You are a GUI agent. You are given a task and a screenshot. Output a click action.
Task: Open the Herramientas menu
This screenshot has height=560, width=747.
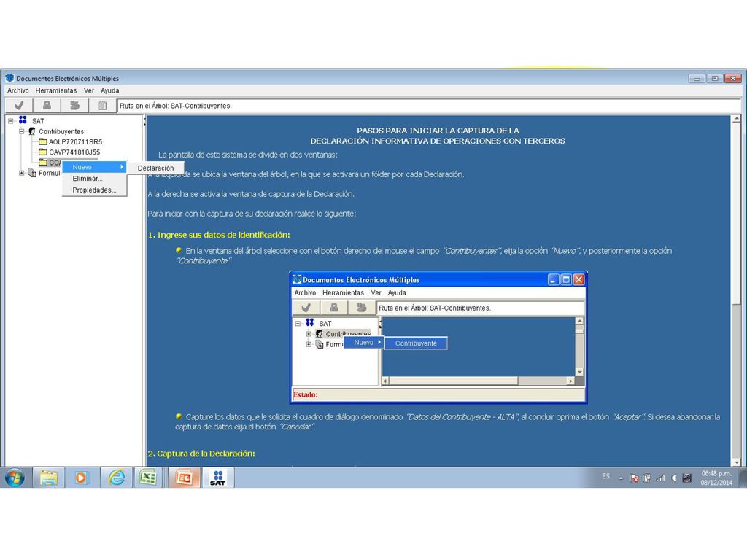55,90
